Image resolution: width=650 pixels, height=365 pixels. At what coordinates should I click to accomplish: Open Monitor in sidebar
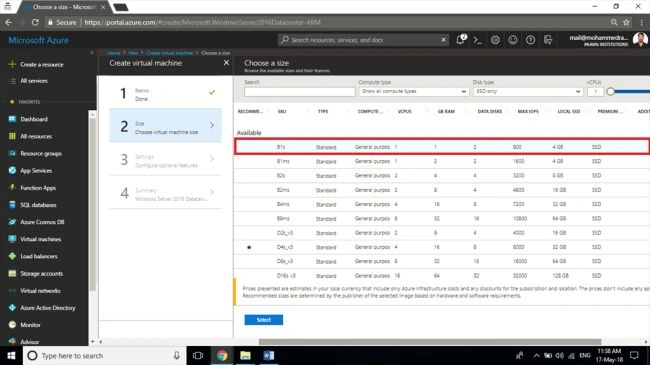click(30, 325)
